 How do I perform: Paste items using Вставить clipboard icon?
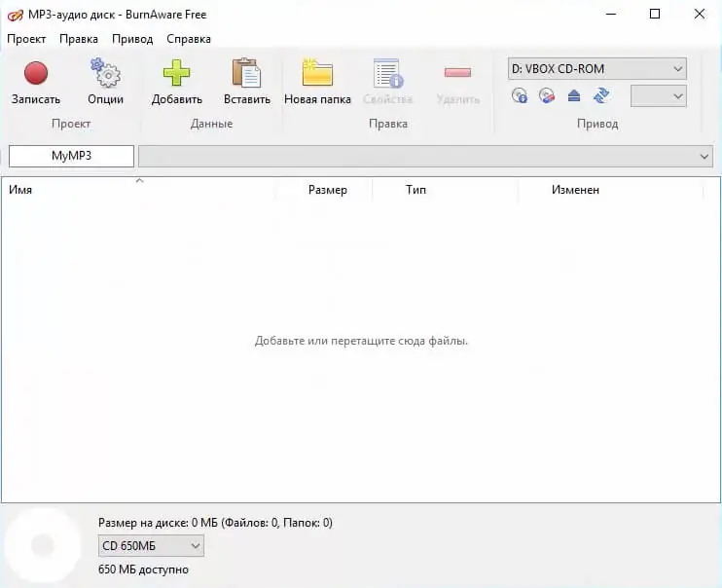247,82
